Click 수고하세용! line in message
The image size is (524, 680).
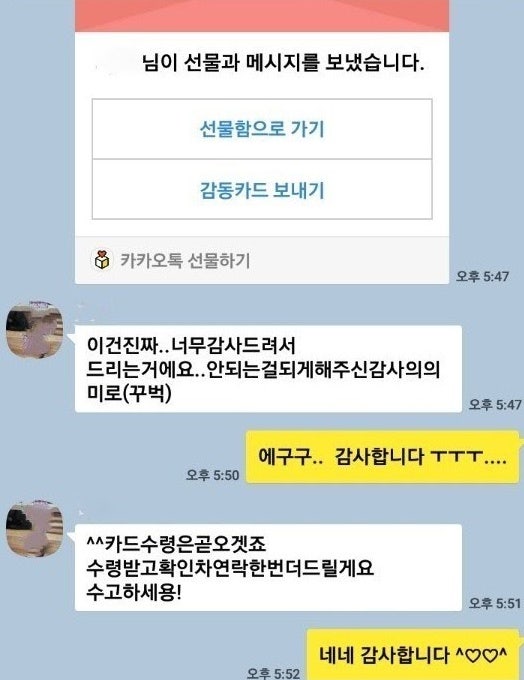point(134,592)
